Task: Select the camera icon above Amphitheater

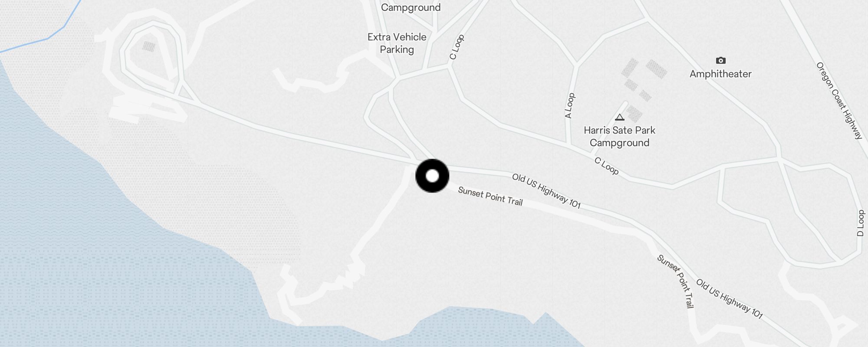Action: 720,60
